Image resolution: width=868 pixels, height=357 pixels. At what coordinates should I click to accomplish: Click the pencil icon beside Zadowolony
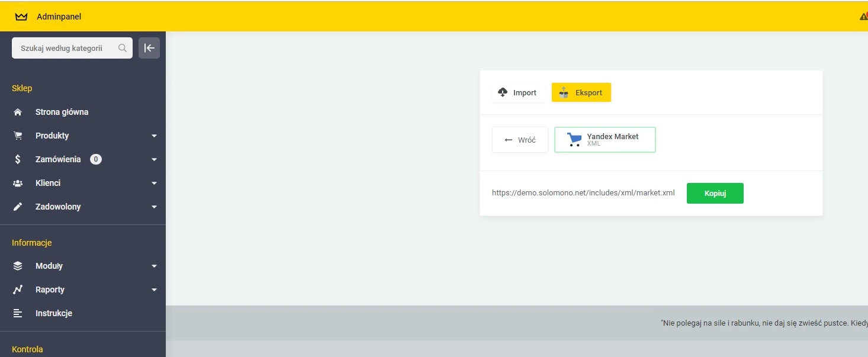tap(17, 206)
